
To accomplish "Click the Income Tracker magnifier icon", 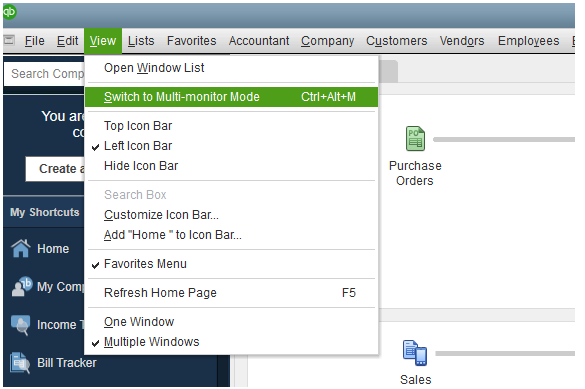I will click(21, 325).
